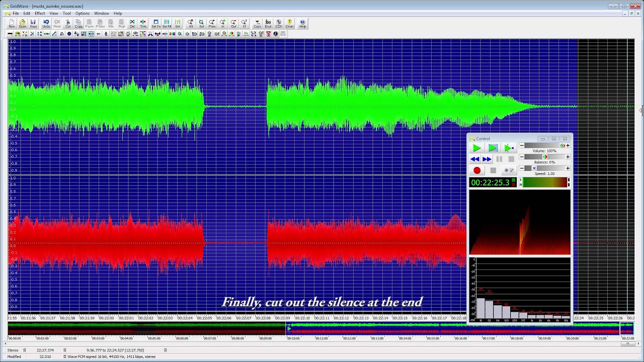Open the Eval expression evaluator icon
This screenshot has width=644, height=362.
click(268, 24)
